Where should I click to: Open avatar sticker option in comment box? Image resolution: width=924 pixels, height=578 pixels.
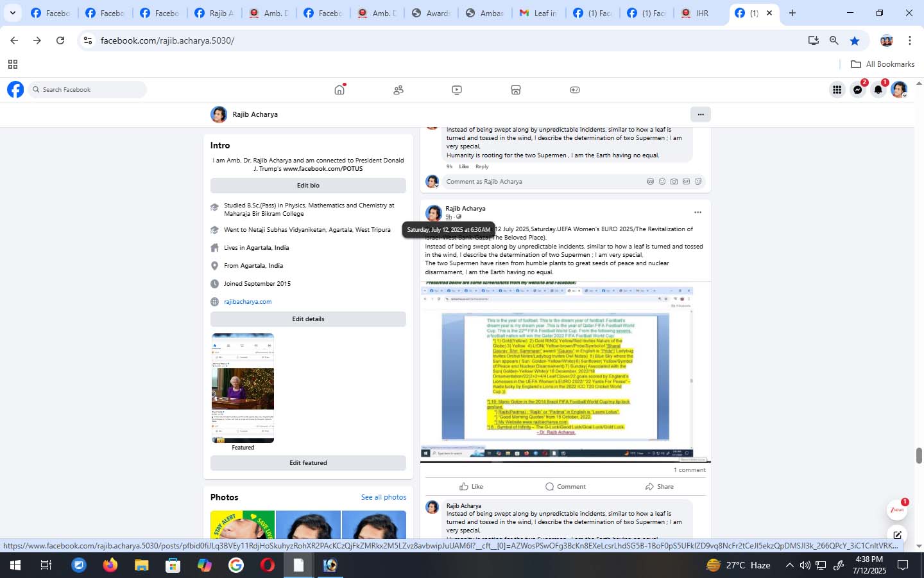(x=650, y=182)
